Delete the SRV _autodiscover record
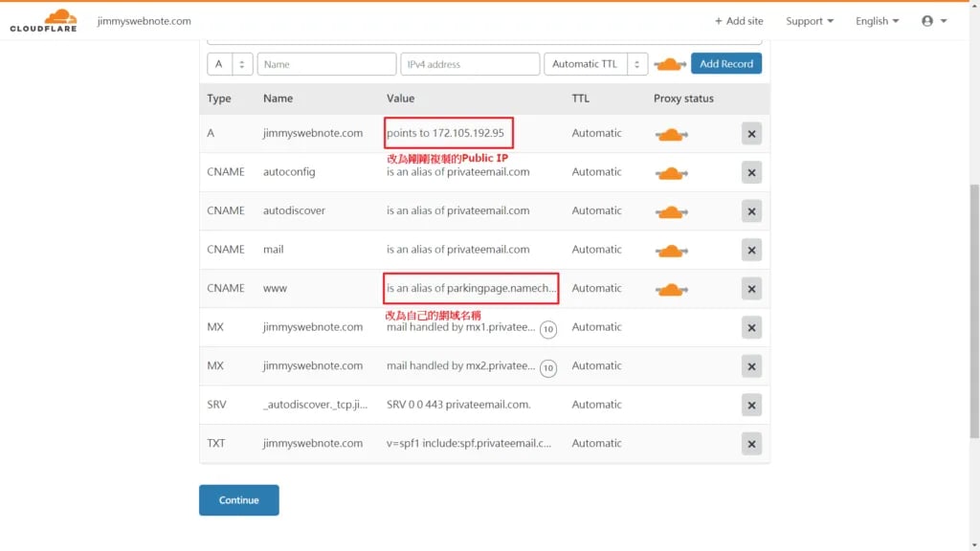 [751, 405]
